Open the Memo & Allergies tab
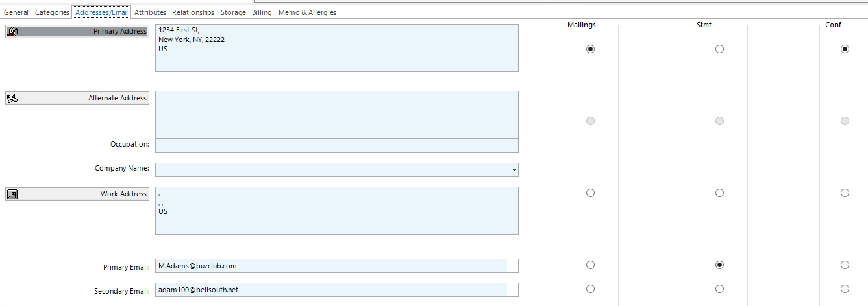The height and width of the screenshot is (306, 868). click(x=307, y=12)
